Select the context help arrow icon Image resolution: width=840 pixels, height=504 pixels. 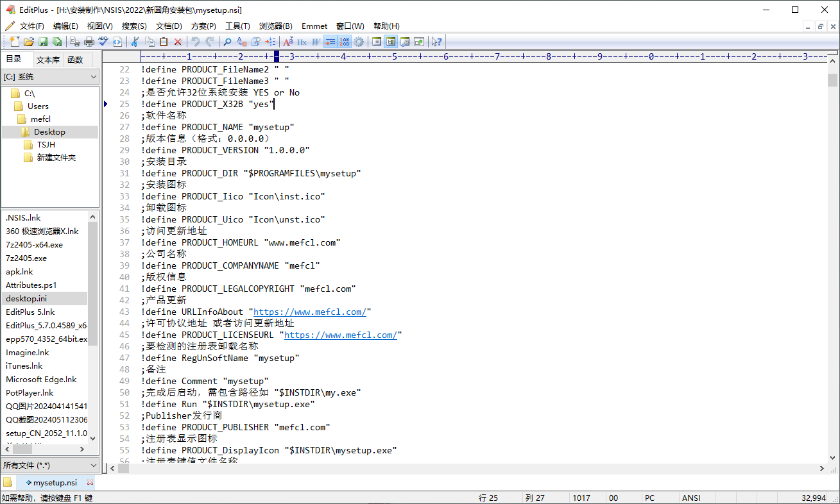437,41
